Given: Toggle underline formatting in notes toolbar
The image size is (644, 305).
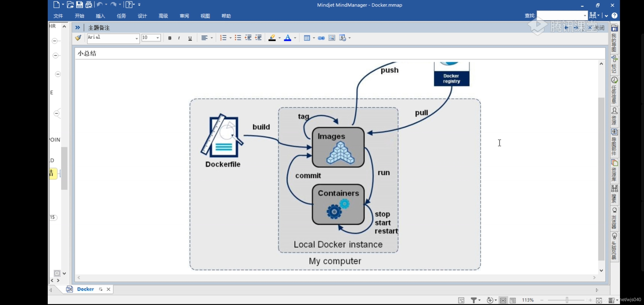Looking at the screenshot, I should [x=190, y=38].
